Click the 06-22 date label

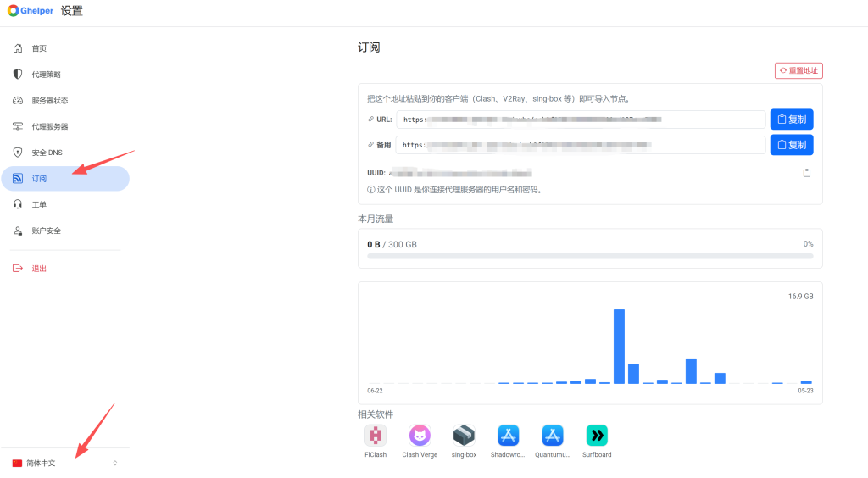click(x=375, y=391)
